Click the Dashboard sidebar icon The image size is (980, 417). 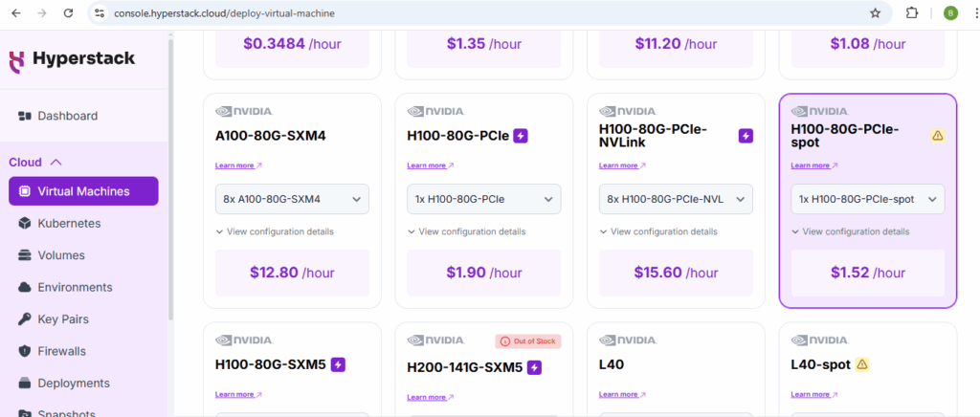(x=25, y=116)
